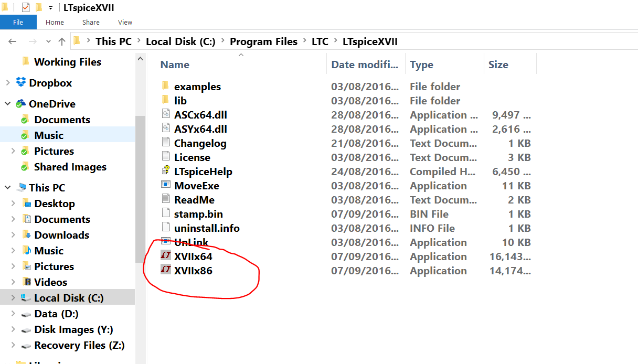Click Program Files in the address bar
638x364 pixels.
[x=263, y=41]
